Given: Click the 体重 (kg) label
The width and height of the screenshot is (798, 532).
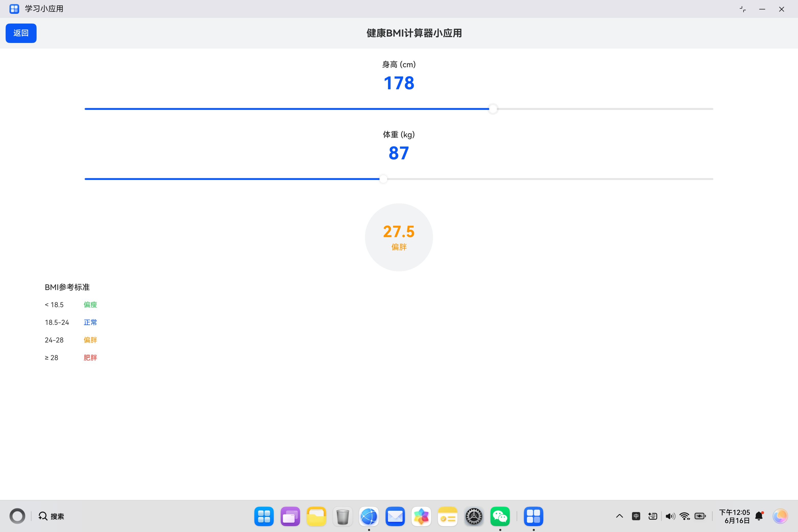Looking at the screenshot, I should pyautogui.click(x=399, y=135).
